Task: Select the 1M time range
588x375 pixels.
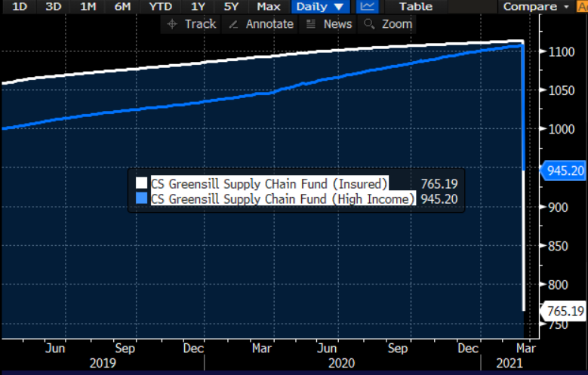Action: pyautogui.click(x=88, y=6)
